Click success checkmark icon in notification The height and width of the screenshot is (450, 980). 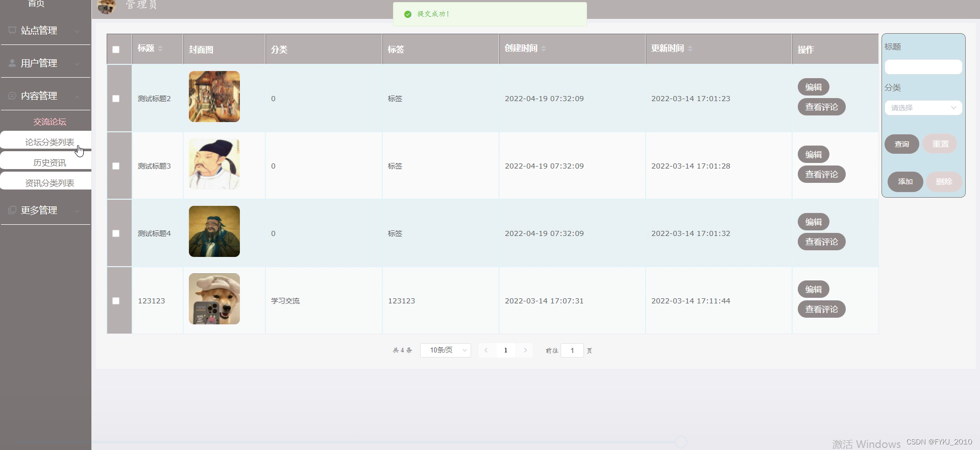(x=408, y=14)
